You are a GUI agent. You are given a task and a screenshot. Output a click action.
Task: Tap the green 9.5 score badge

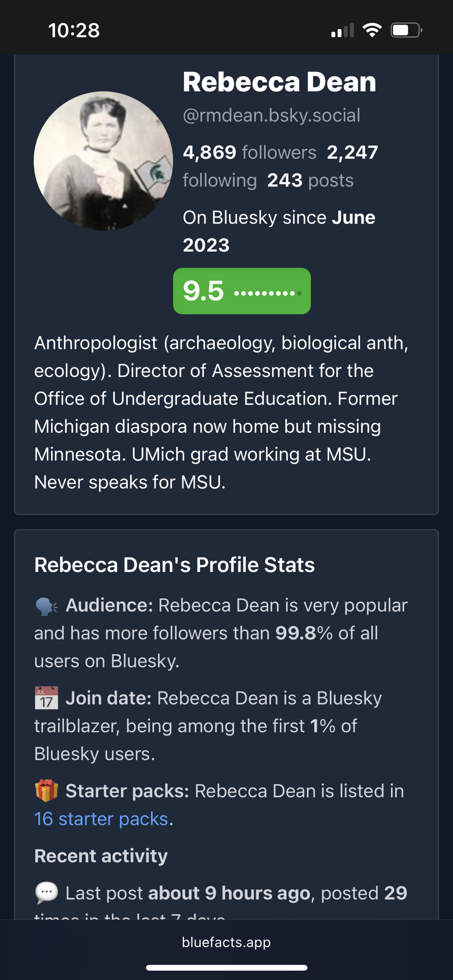tap(242, 291)
